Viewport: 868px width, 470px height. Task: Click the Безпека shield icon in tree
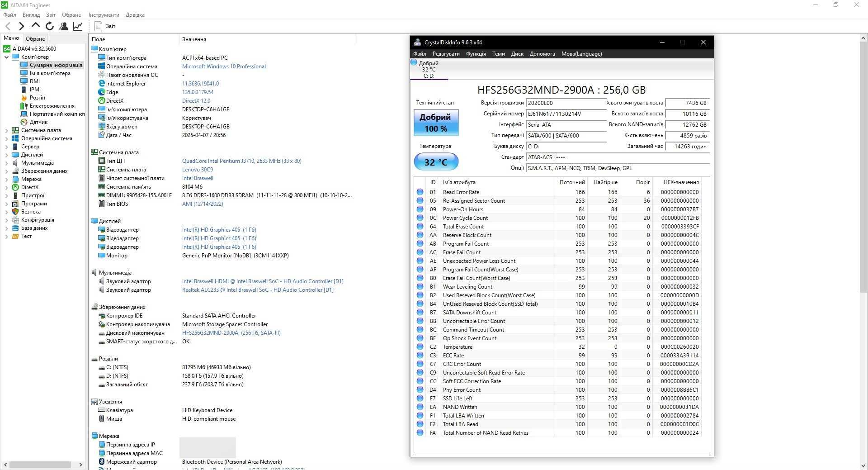(x=15, y=212)
